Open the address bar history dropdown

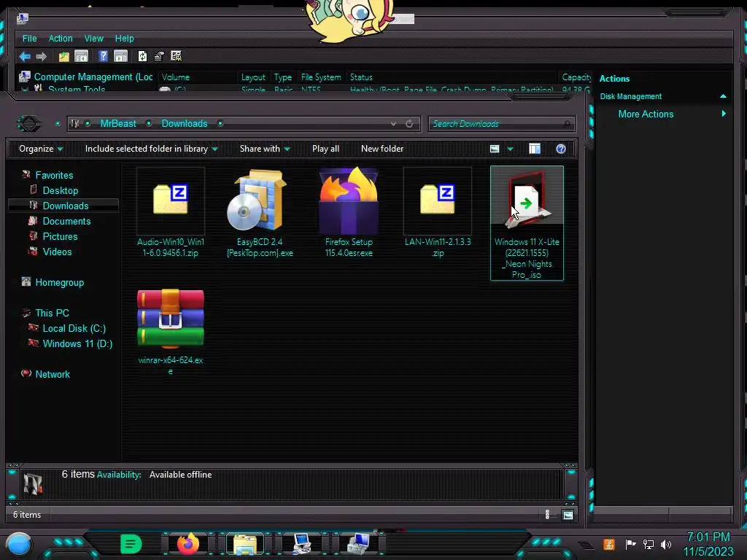pyautogui.click(x=393, y=124)
